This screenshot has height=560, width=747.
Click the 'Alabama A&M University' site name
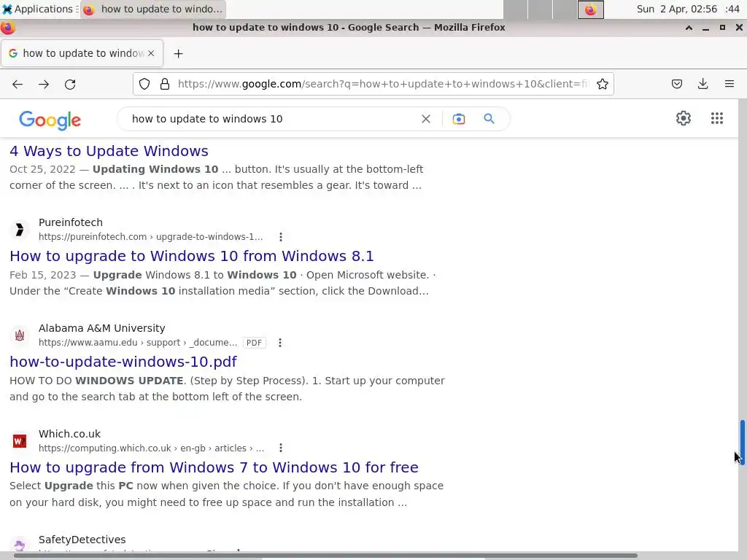click(x=102, y=328)
